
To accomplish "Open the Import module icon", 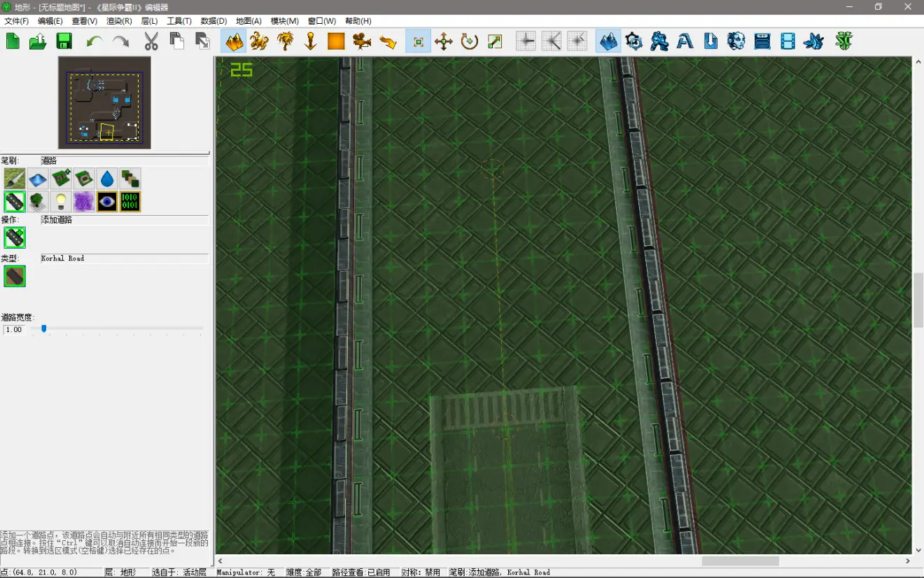I will pyautogui.click(x=710, y=41).
